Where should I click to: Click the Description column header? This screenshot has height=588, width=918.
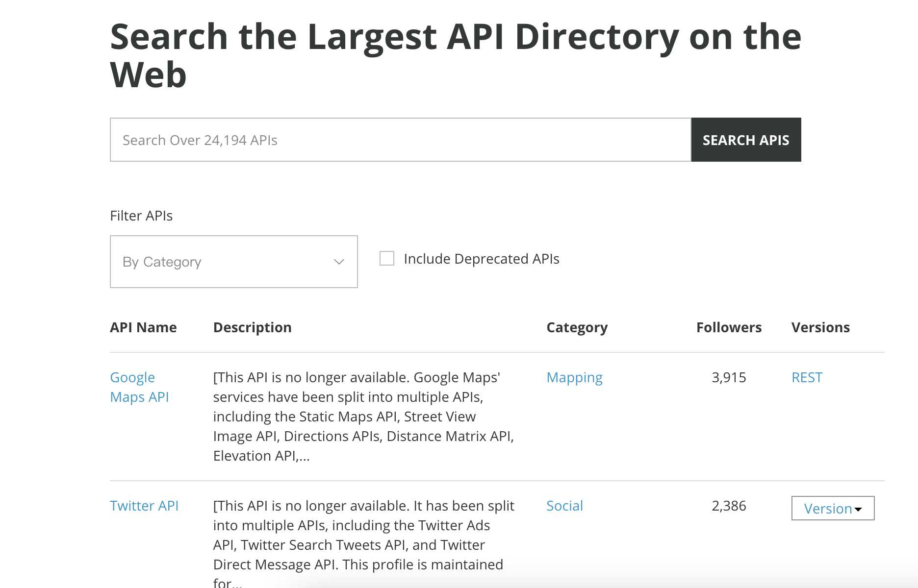tap(253, 327)
